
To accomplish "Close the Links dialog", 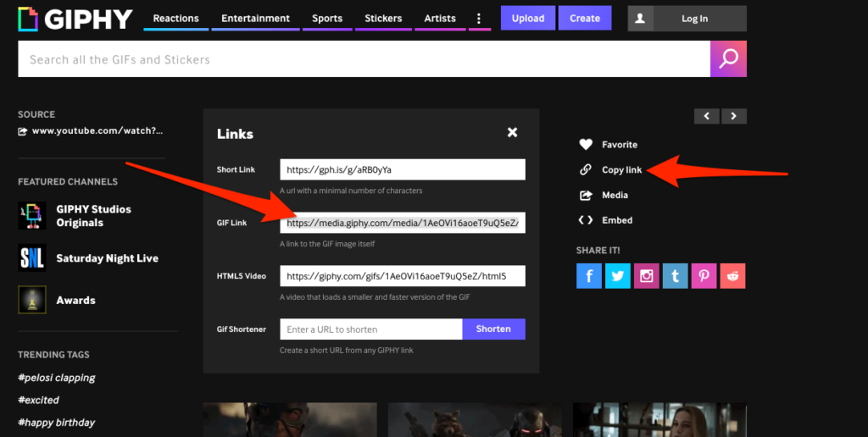I will pos(512,133).
